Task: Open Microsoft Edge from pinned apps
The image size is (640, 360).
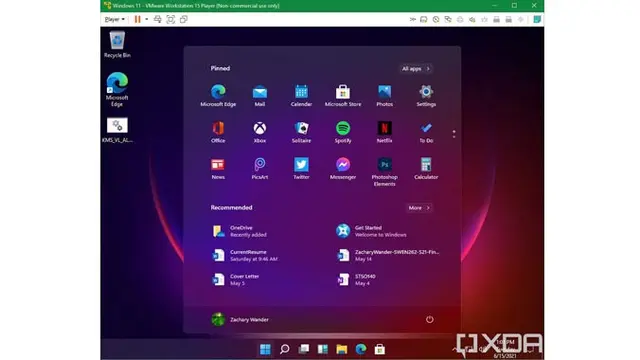Action: (x=218, y=96)
